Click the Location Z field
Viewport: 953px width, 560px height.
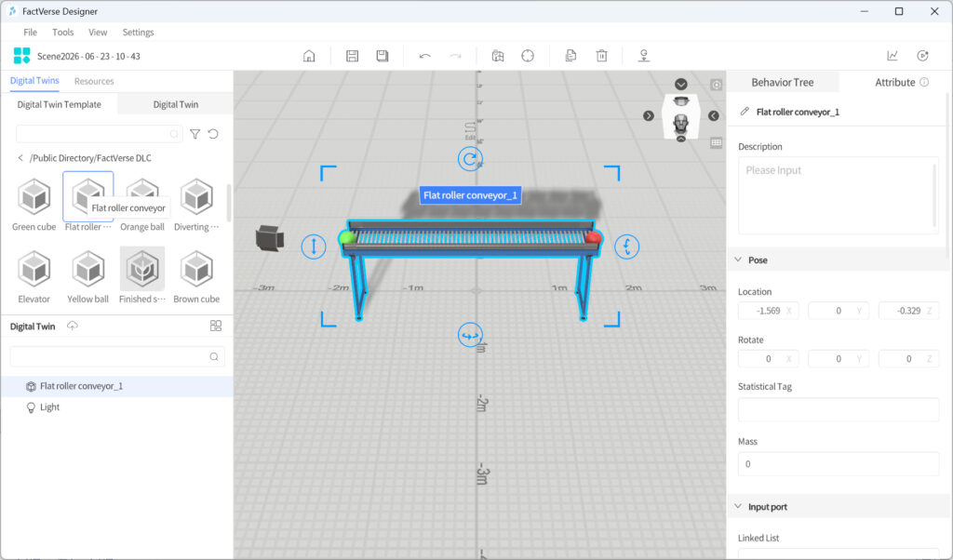coord(908,311)
